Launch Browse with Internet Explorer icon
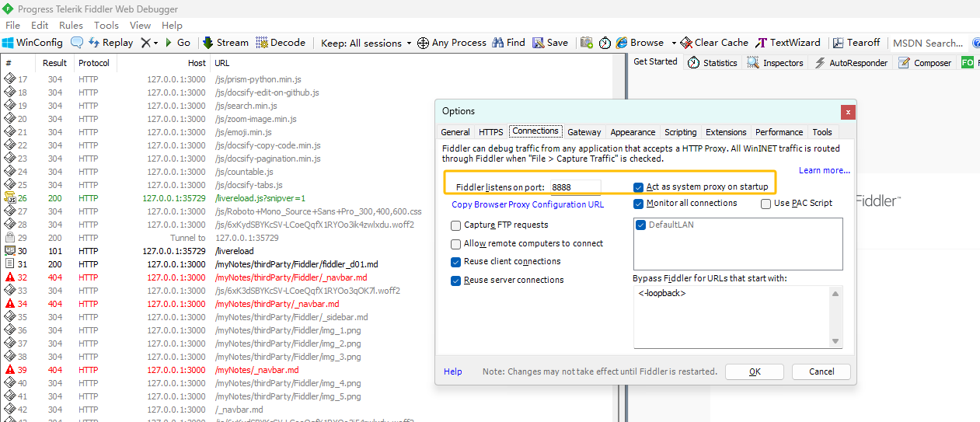This screenshot has height=422, width=980. click(x=640, y=43)
